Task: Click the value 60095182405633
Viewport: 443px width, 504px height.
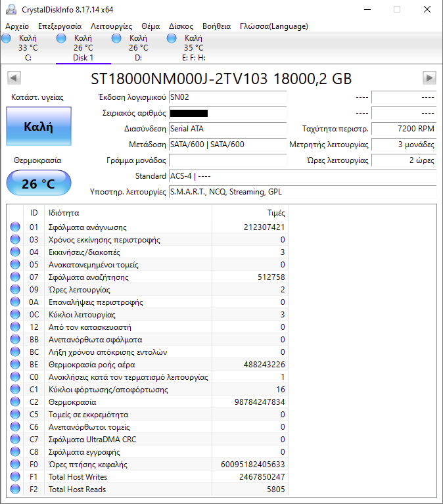Action: click(252, 465)
